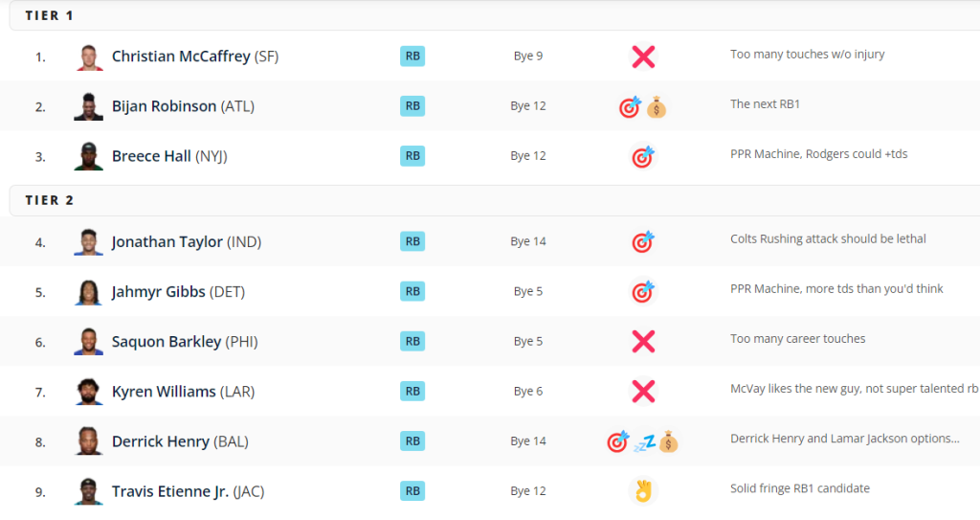Image resolution: width=980 pixels, height=520 pixels.
Task: Click the red X icon for Kyren Williams
Action: click(643, 392)
